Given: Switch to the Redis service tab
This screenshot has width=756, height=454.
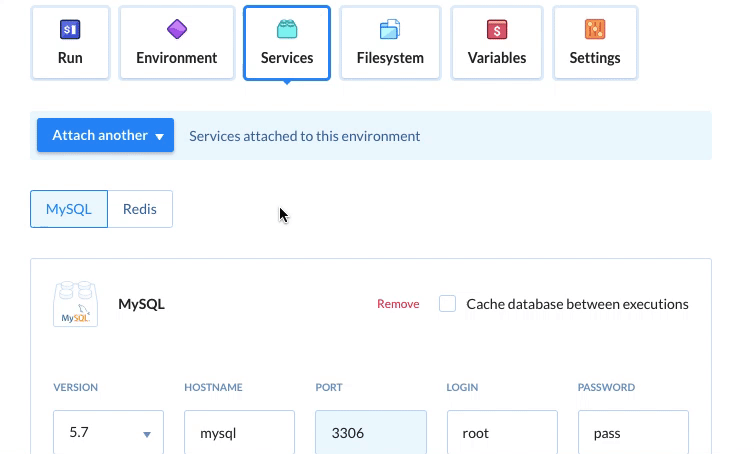Looking at the screenshot, I should [x=140, y=209].
